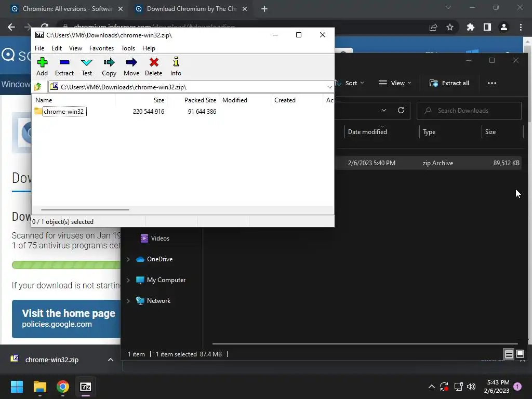Select the chrome-win32 folder in 7-Zip
The height and width of the screenshot is (399, 532).
[60, 111]
